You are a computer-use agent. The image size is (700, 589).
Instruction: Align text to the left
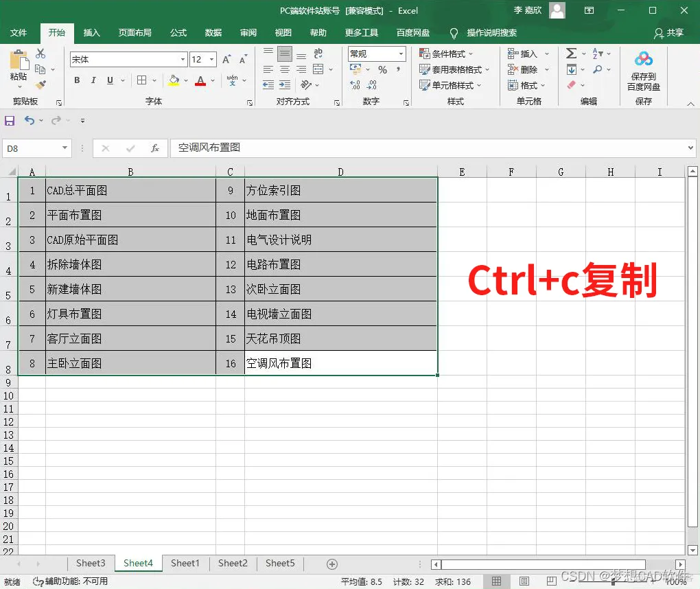click(268, 69)
